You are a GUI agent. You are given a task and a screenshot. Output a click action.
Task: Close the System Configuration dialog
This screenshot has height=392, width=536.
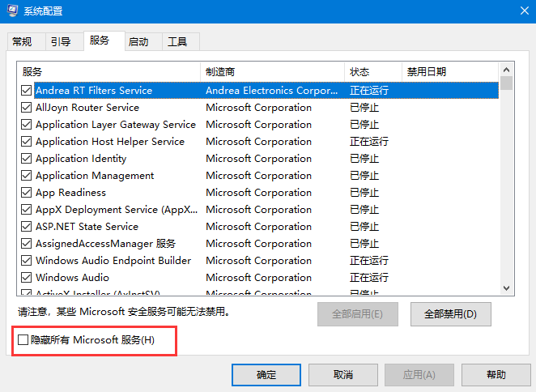[x=517, y=11]
